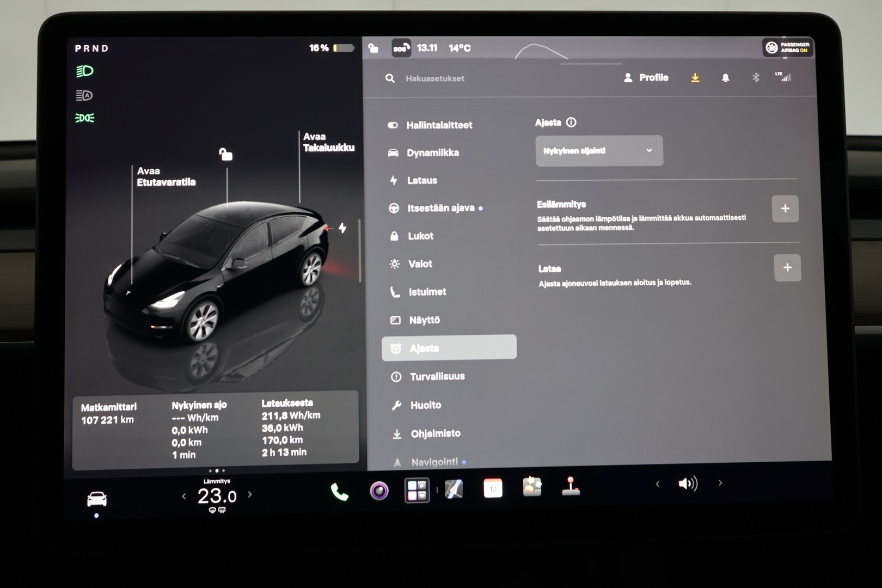Tap the Ajasta info icon

(x=571, y=122)
